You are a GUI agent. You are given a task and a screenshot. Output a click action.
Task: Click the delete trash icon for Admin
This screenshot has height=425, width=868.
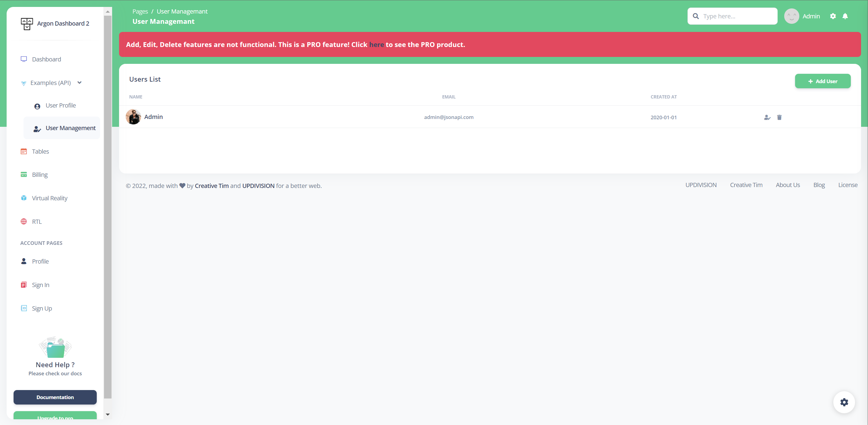click(779, 117)
